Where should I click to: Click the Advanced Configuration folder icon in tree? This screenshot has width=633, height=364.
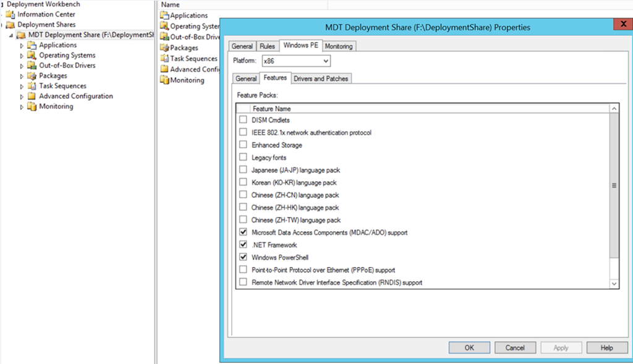click(32, 96)
